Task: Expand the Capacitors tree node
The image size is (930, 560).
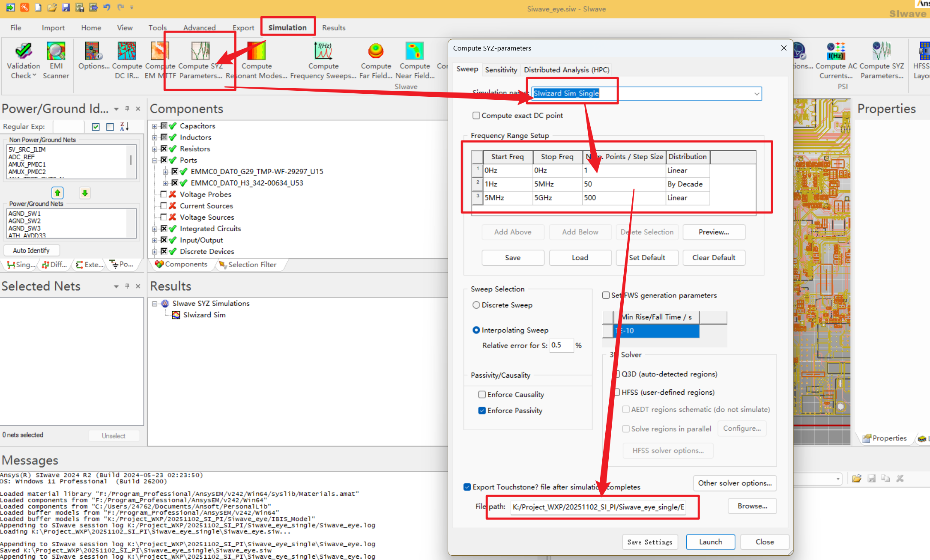Action: pyautogui.click(x=155, y=126)
